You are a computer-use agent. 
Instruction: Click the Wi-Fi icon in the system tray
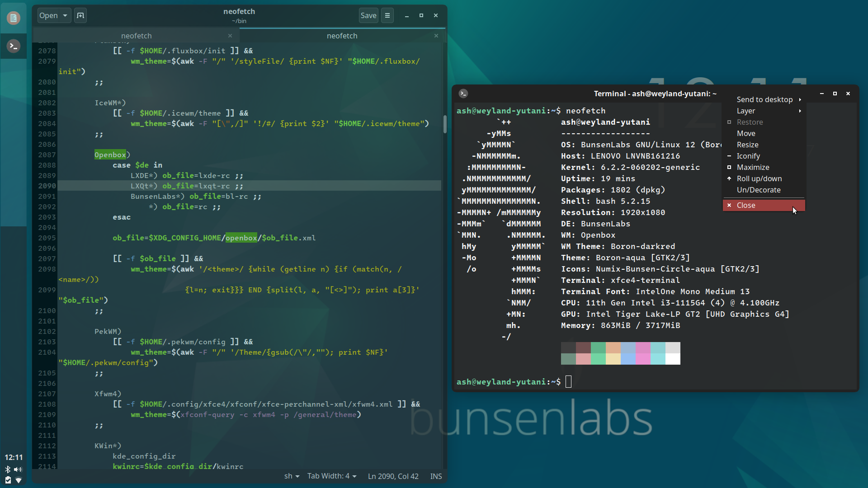18,480
